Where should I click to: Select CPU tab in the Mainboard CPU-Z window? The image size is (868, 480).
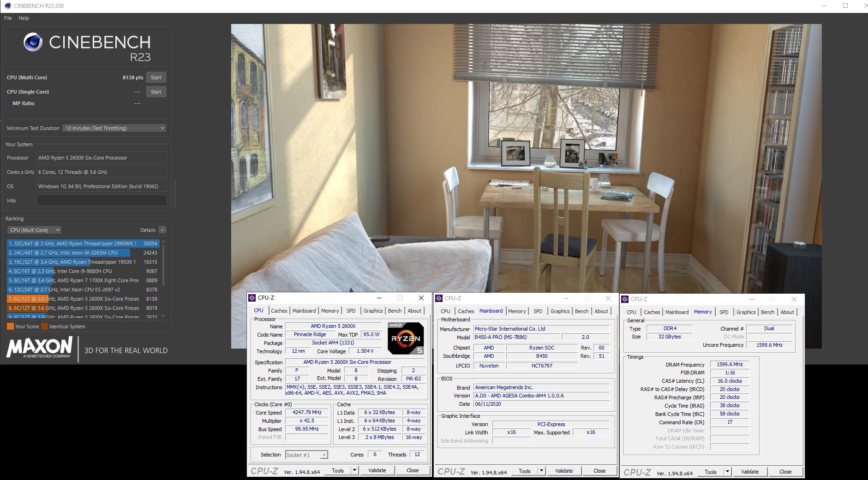click(445, 311)
